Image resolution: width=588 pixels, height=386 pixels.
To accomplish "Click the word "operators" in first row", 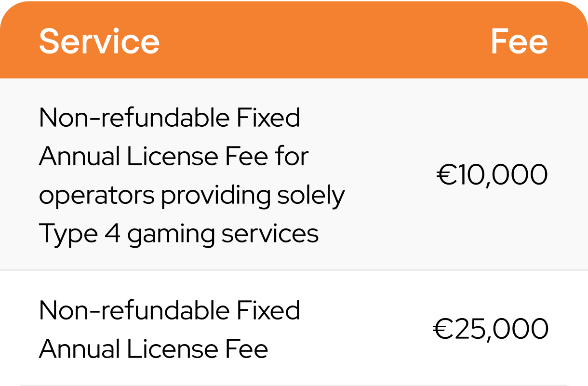I will click(x=96, y=196).
